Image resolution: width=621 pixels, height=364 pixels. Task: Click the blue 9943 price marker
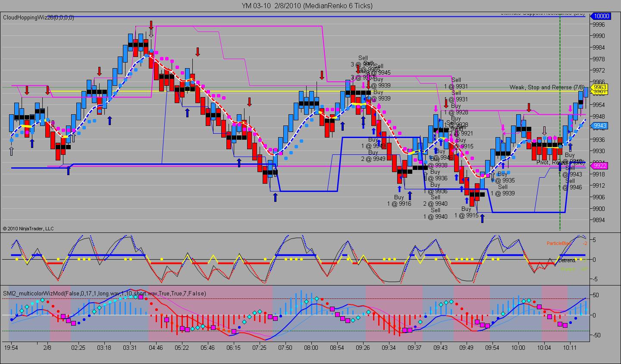coord(600,126)
